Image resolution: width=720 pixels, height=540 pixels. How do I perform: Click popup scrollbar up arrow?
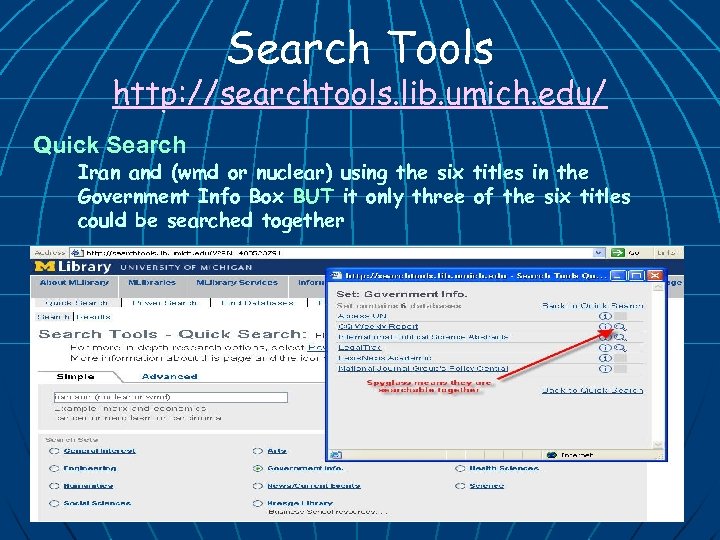coord(658,287)
